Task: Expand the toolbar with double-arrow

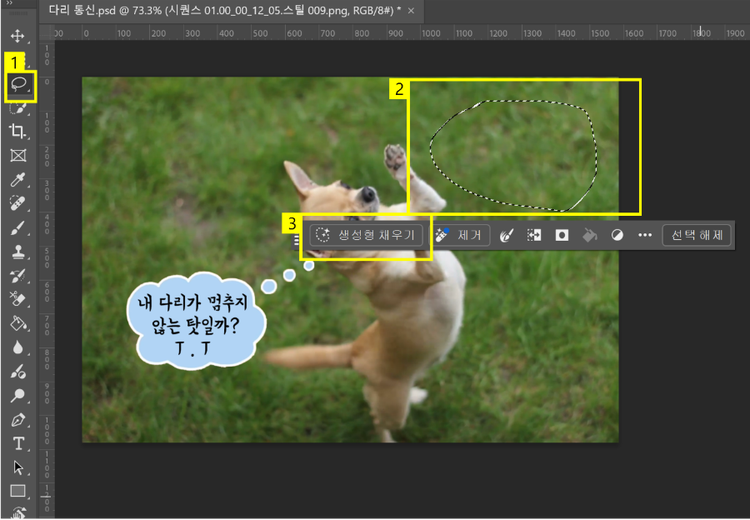Action: [x=11, y=3]
